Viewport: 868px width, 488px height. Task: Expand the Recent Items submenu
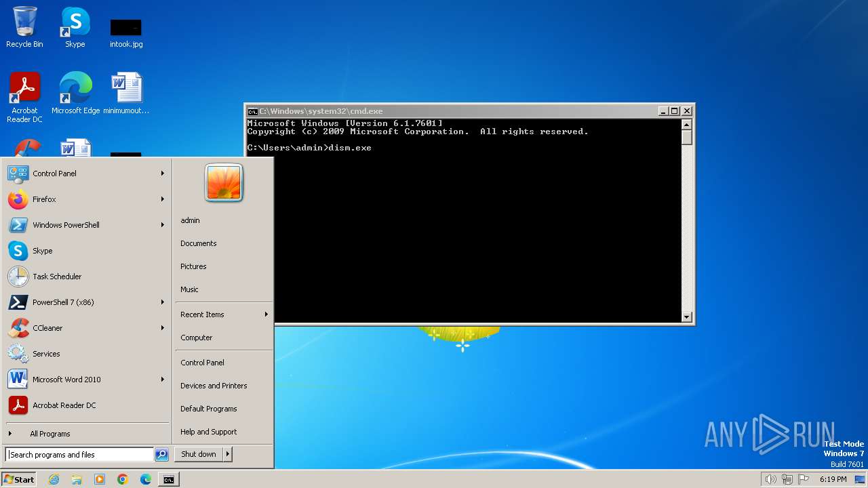point(224,314)
